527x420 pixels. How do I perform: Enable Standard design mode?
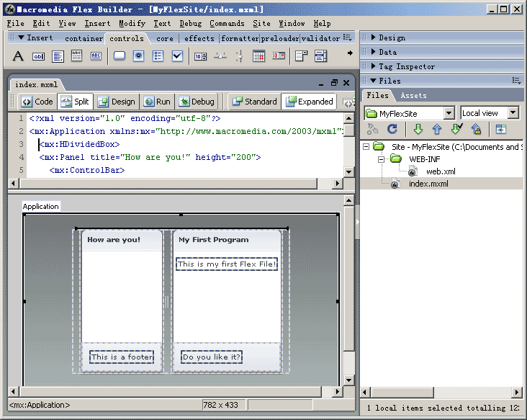tap(254, 102)
